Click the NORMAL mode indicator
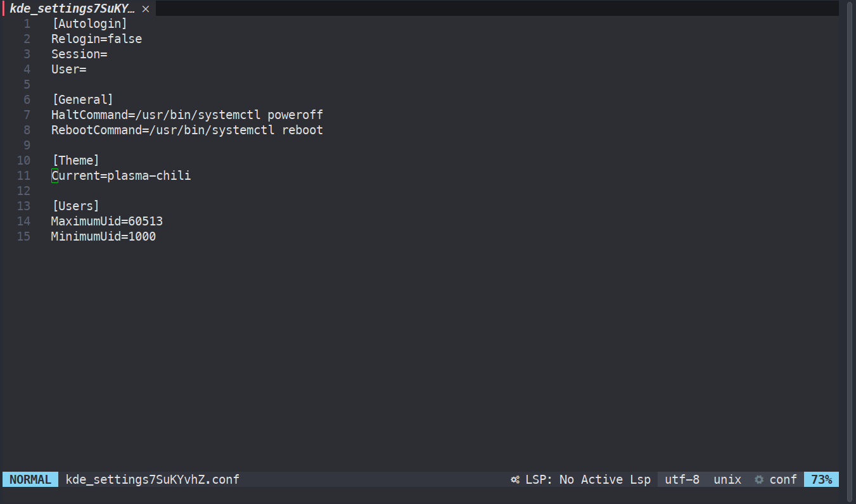This screenshot has height=504, width=856. click(30, 479)
